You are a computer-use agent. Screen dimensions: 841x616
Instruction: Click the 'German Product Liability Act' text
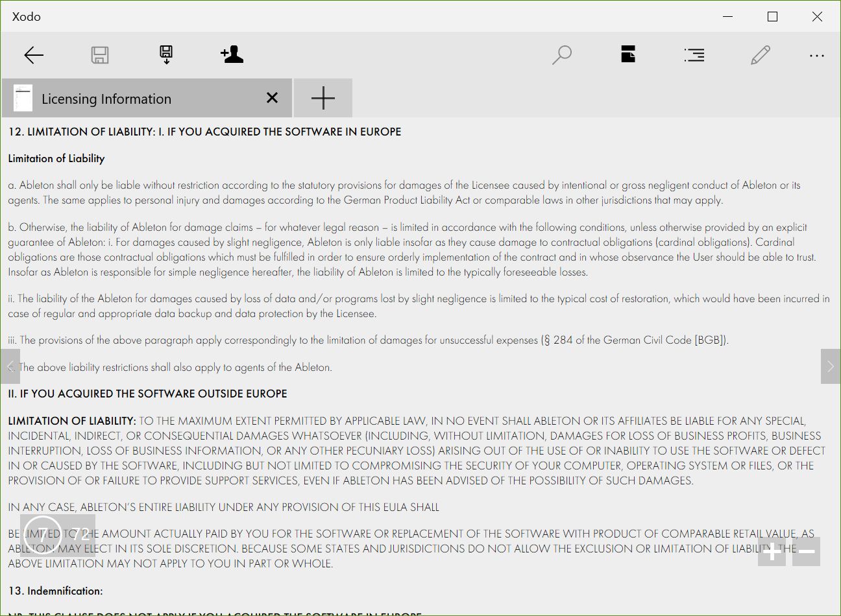click(407, 200)
